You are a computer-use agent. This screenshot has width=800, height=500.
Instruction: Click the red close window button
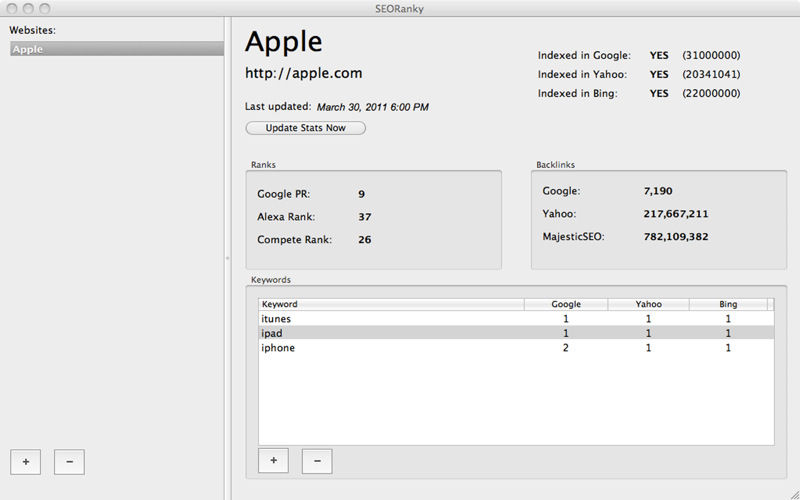pos(11,8)
